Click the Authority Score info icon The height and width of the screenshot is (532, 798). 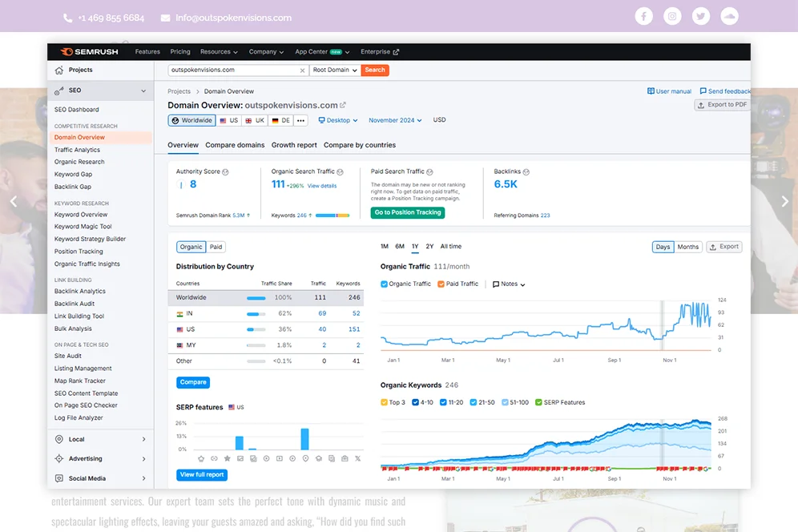click(x=225, y=172)
